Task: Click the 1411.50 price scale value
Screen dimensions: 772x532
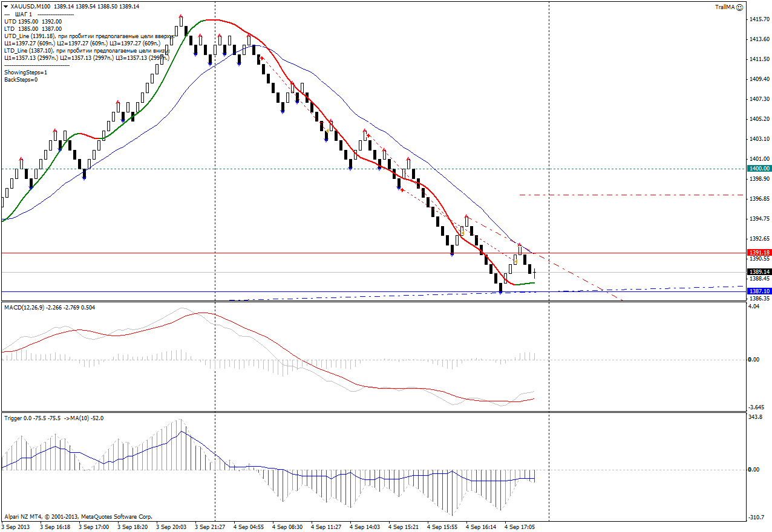Action: [759, 59]
